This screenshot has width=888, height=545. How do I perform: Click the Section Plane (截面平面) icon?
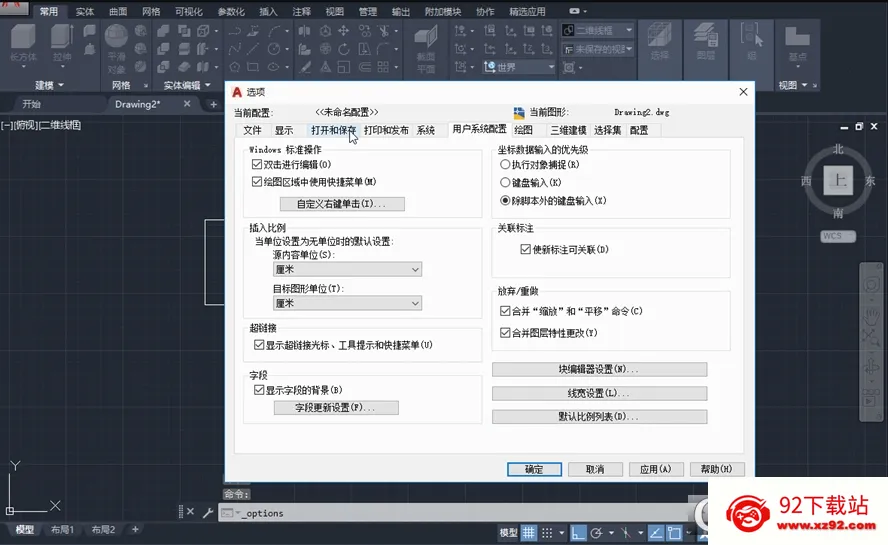pos(426,37)
